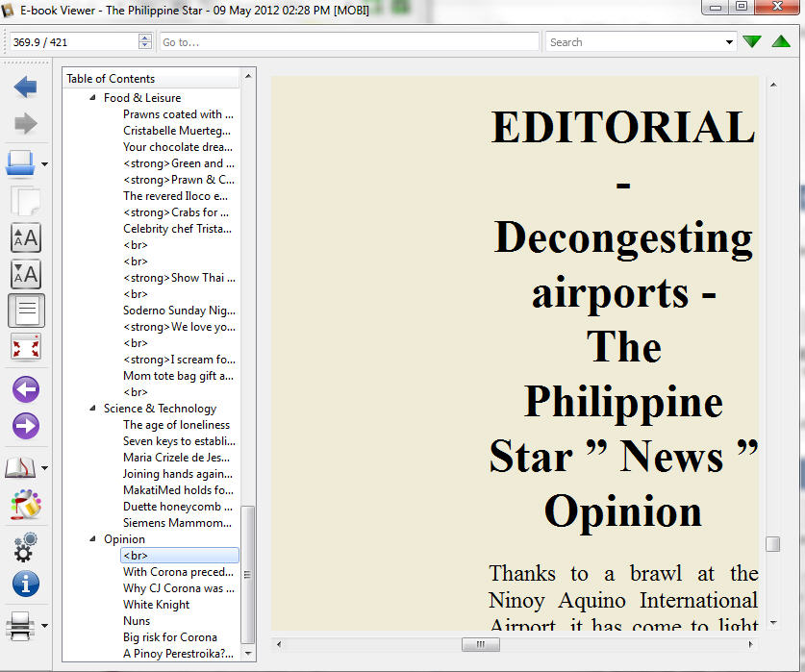Click the 'Go to...' input field
The image size is (805, 672).
point(348,42)
